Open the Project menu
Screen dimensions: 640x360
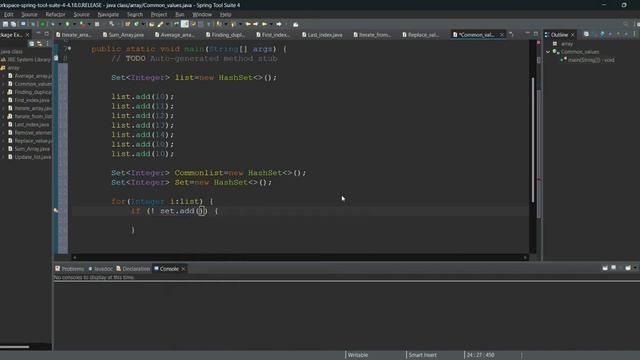159,14
